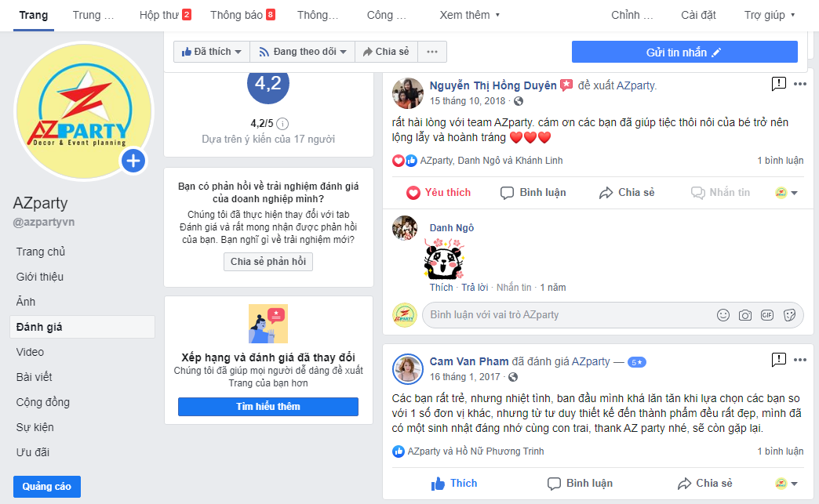819x504 pixels.
Task: Report Nguyễn Thị Hồng Duyên's review via flag icon
Action: (x=778, y=84)
